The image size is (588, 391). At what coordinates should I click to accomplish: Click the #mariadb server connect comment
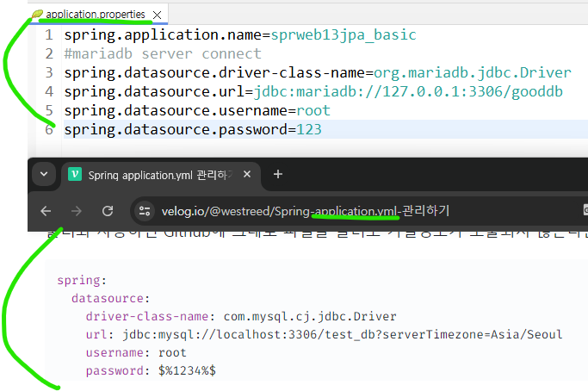pyautogui.click(x=163, y=54)
